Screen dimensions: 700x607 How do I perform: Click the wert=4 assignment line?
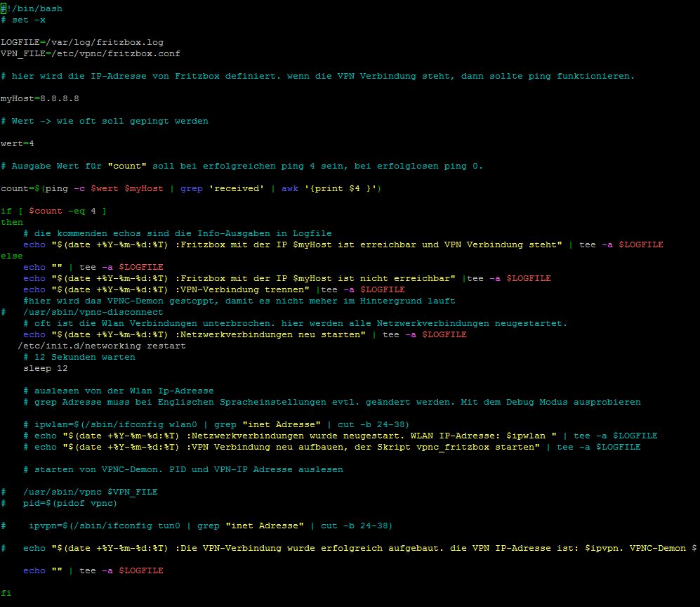(x=18, y=143)
